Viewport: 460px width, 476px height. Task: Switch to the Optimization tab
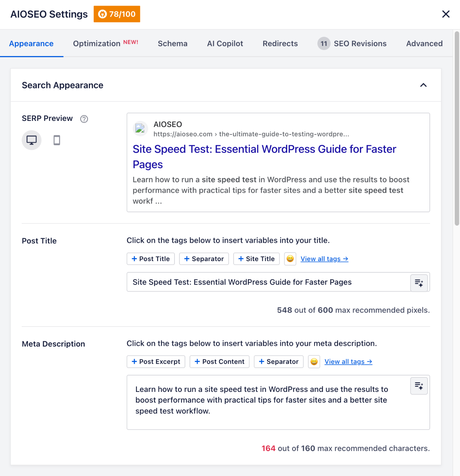pyautogui.click(x=105, y=44)
